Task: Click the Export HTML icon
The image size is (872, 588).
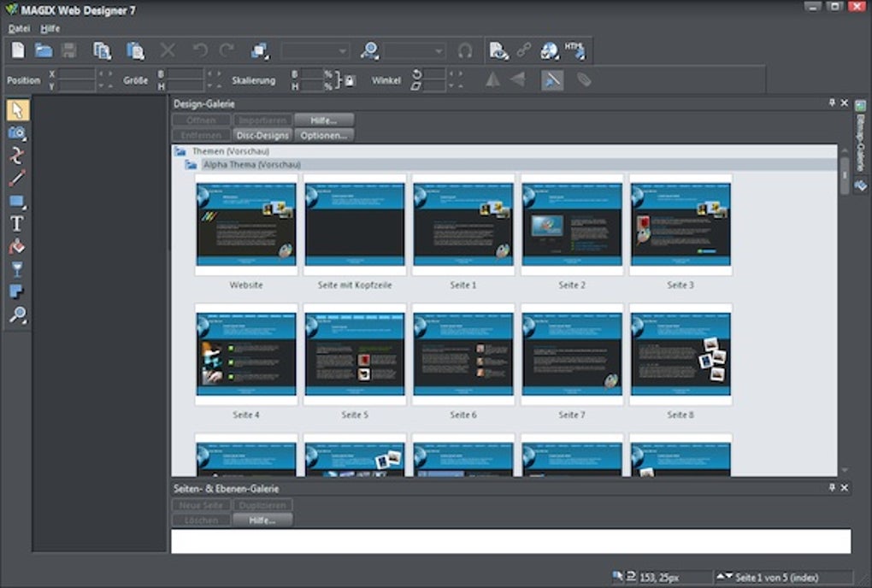Action: pyautogui.click(x=574, y=50)
